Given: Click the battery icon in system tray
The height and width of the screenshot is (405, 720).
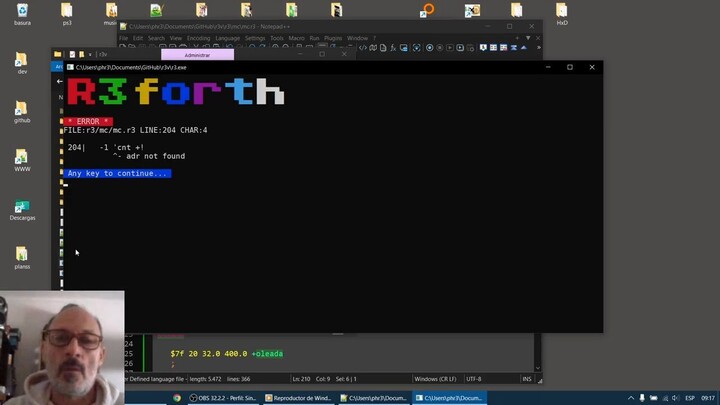Looking at the screenshot, I should pos(653,398).
